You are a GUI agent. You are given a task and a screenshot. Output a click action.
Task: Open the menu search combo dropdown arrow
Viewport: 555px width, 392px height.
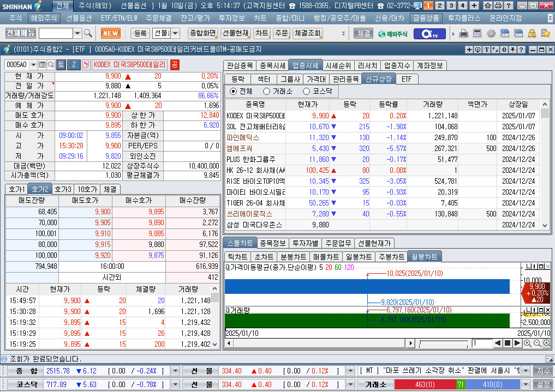(77, 33)
